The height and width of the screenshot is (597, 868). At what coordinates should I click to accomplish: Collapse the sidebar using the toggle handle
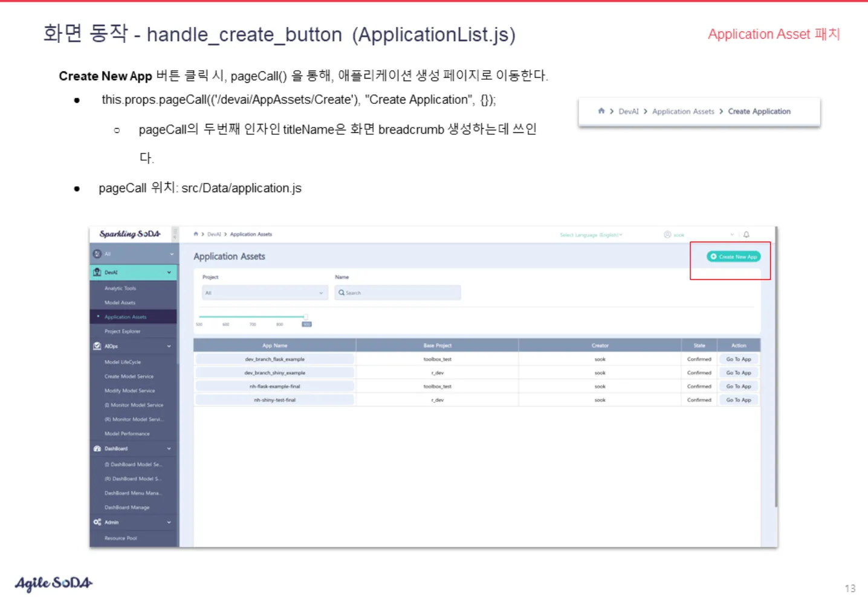pos(175,234)
